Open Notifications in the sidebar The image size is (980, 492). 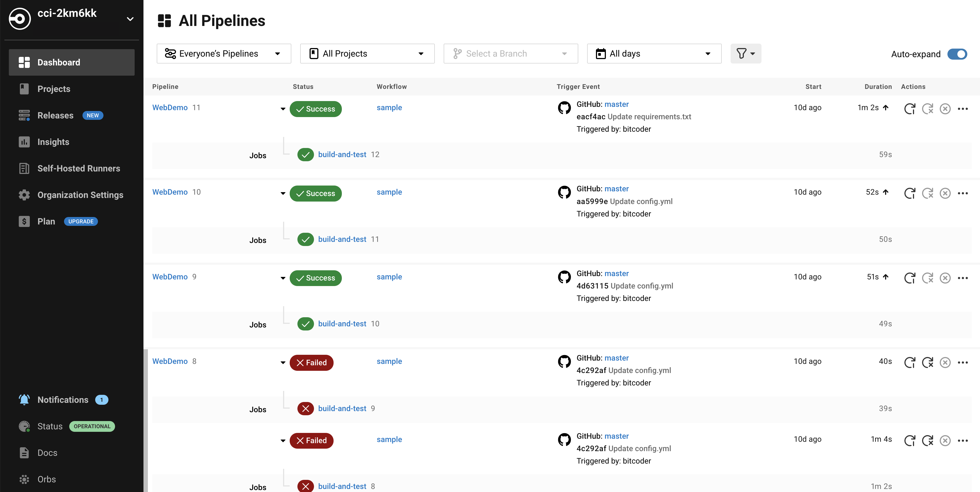point(63,400)
